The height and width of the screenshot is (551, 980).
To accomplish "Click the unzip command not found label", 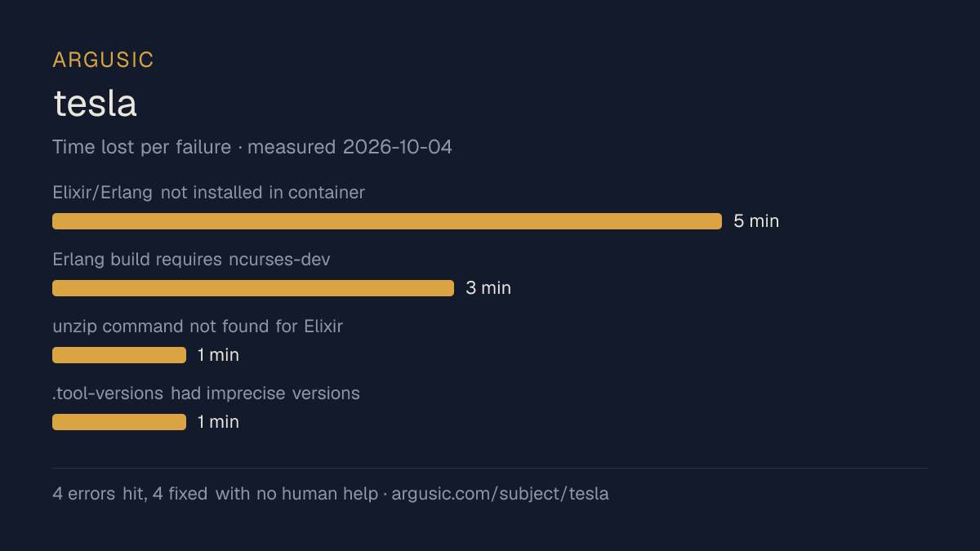I will pos(198,327).
